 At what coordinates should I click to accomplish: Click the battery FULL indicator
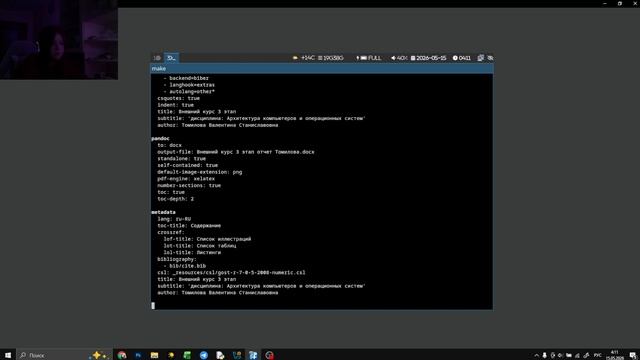tap(369, 58)
